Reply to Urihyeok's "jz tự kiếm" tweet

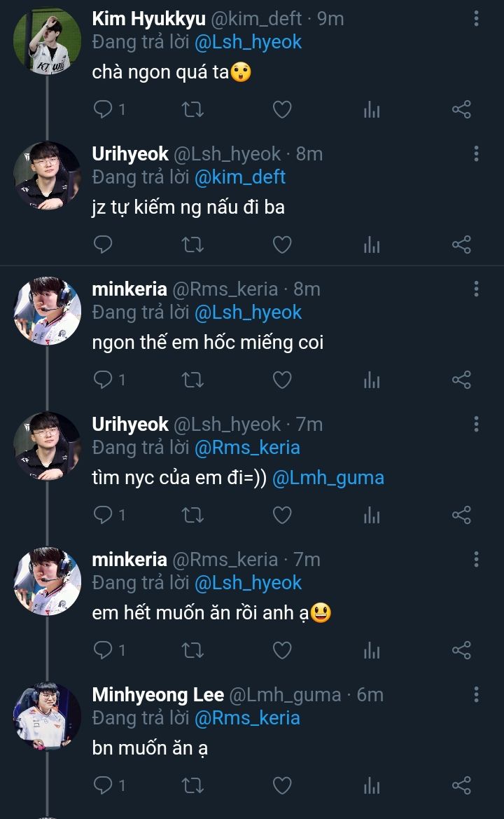pyautogui.click(x=104, y=245)
